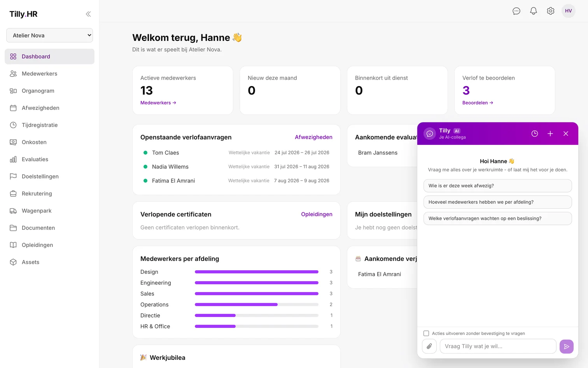Click the Actieve medewerkers count 13

[x=147, y=90]
